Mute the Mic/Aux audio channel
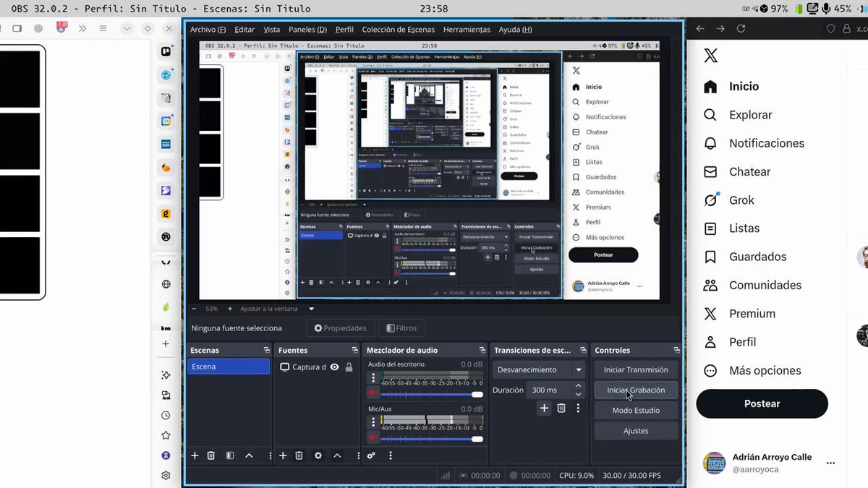868x488 pixels. click(x=373, y=438)
